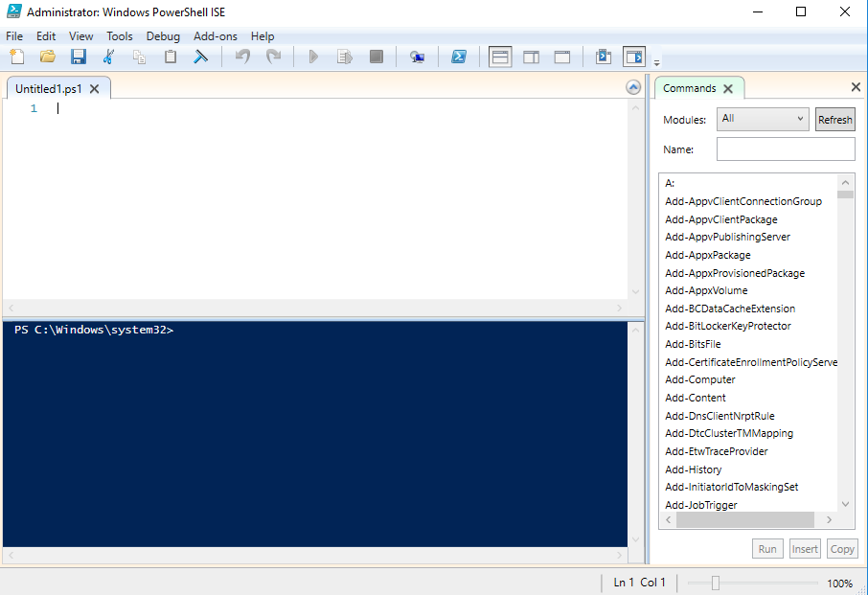Select Add-History command
The height and width of the screenshot is (595, 868).
pyautogui.click(x=694, y=469)
